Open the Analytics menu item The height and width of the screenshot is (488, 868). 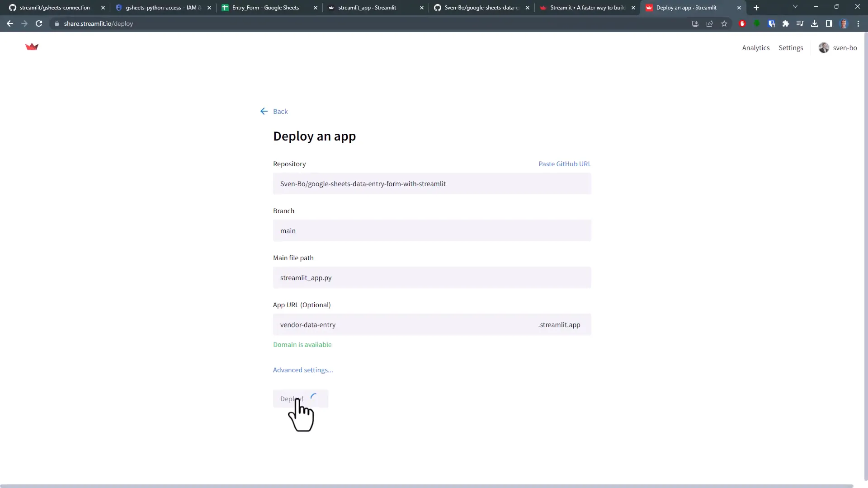pyautogui.click(x=755, y=47)
